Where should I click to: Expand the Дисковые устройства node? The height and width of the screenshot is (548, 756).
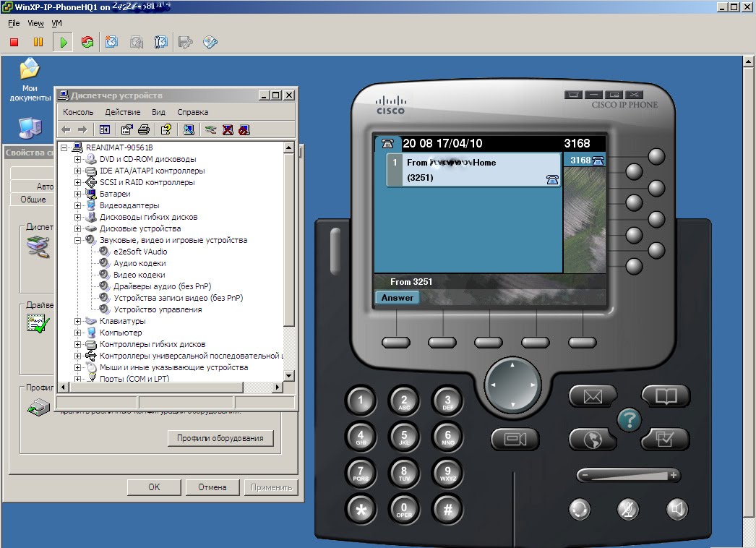77,228
